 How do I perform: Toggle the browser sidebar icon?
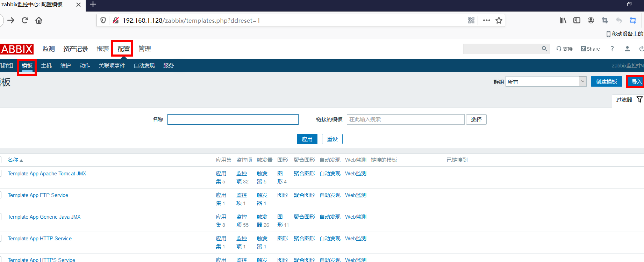pyautogui.click(x=577, y=20)
